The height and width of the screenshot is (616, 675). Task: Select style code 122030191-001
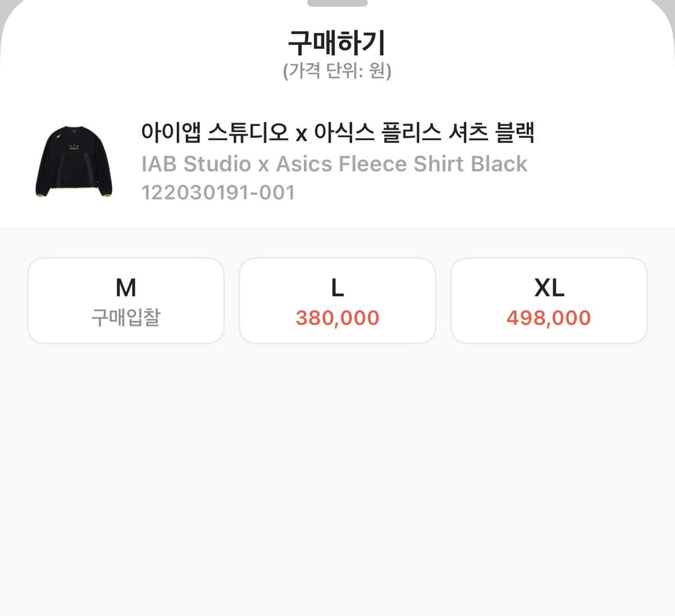218,193
